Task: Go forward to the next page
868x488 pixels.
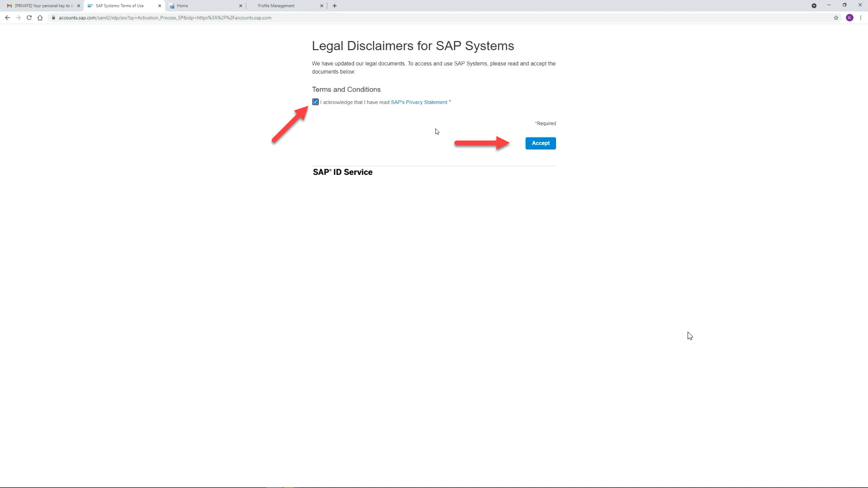Action: (18, 18)
